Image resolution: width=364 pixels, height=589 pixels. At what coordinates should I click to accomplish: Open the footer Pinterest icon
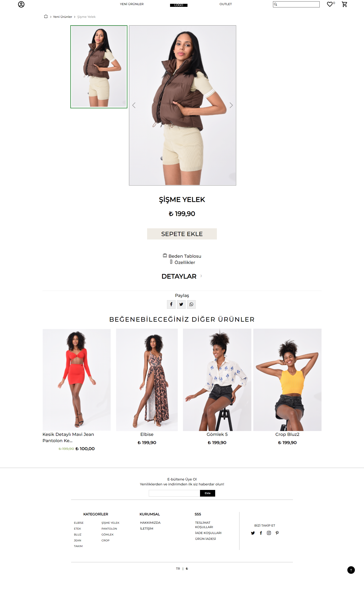click(x=277, y=533)
